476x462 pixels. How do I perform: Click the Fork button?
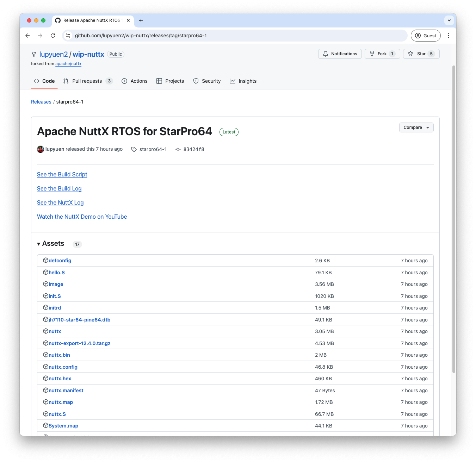(382, 54)
